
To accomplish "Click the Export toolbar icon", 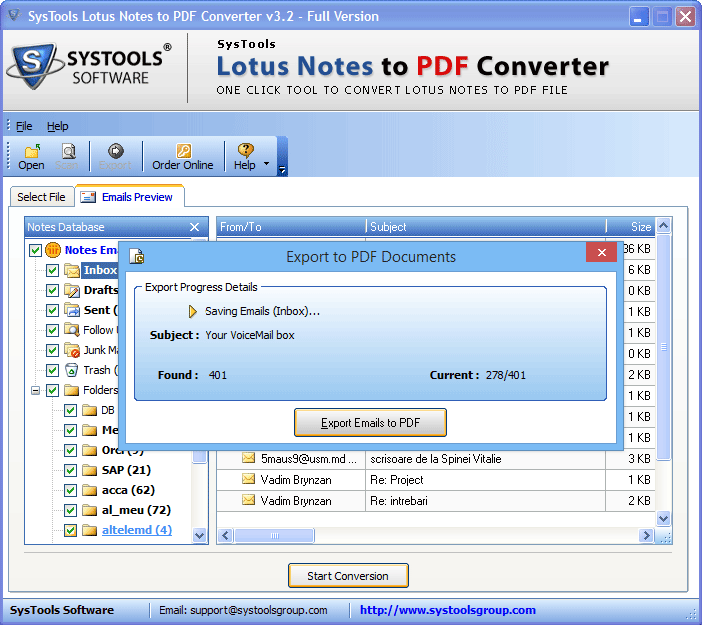I will tap(116, 151).
